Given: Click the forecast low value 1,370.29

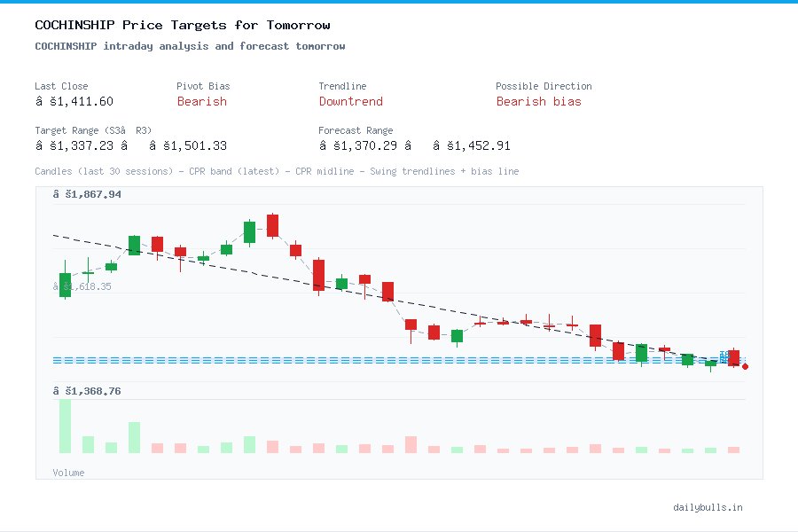Looking at the screenshot, I should click(358, 145).
